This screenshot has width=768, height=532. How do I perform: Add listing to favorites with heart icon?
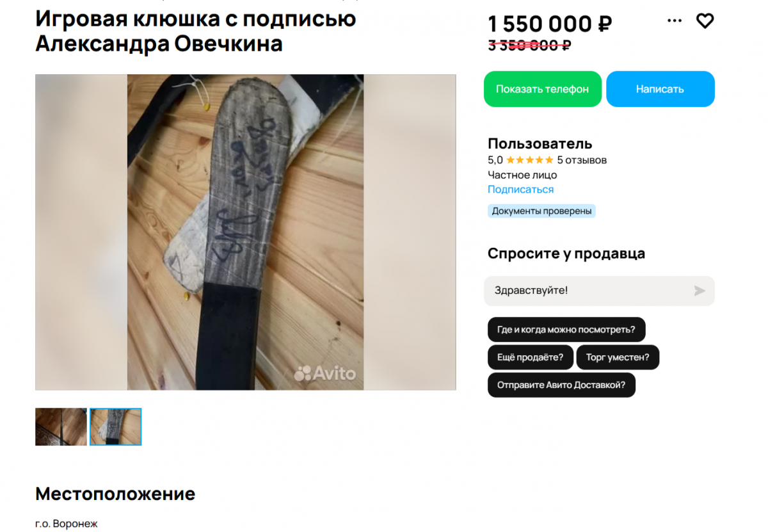(x=705, y=21)
